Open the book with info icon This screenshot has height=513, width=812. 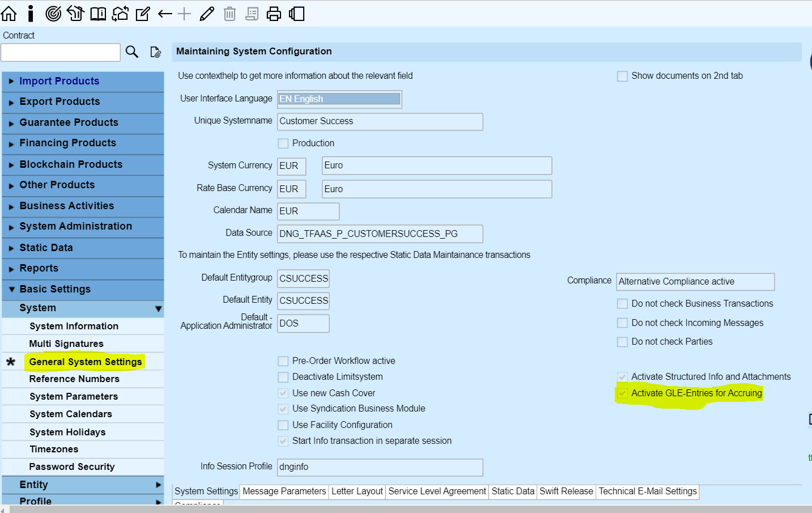(x=98, y=14)
